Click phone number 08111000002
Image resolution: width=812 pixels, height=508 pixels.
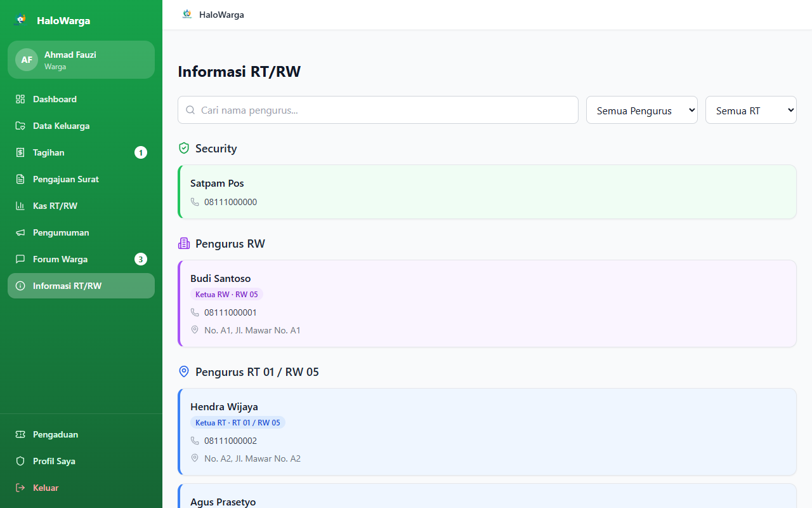(x=230, y=441)
